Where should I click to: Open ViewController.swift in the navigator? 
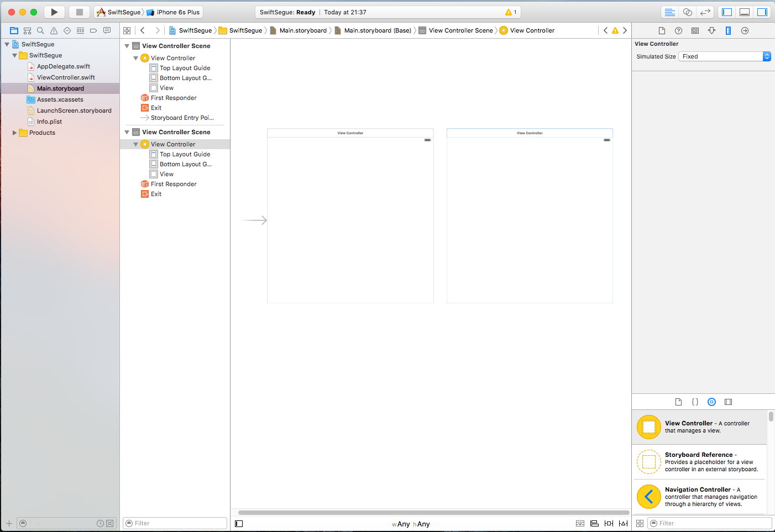coord(66,77)
